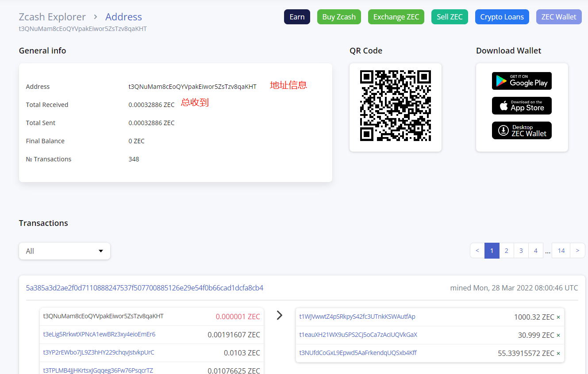Switch to transactions page 2
Viewport: 588px width, 374px height.
pyautogui.click(x=506, y=251)
